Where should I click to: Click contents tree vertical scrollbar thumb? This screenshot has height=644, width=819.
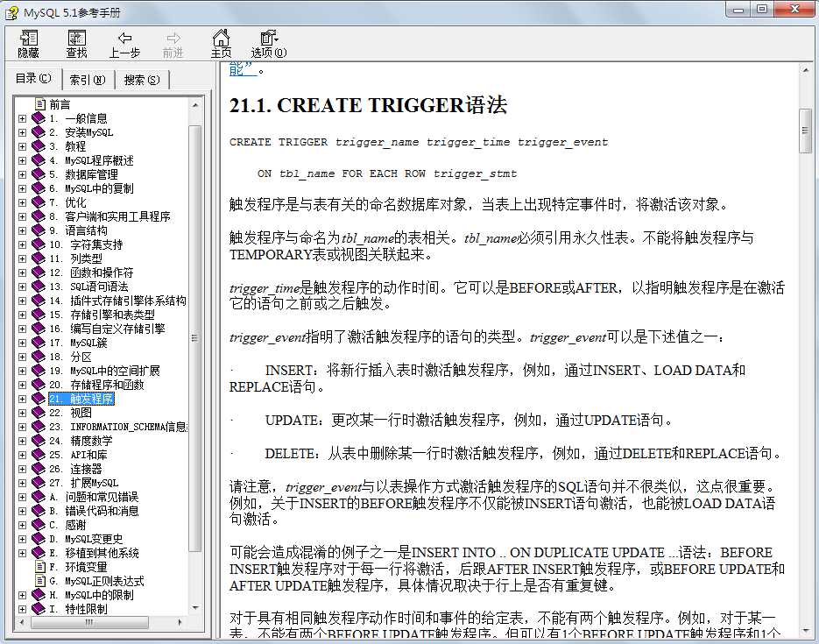(x=194, y=338)
